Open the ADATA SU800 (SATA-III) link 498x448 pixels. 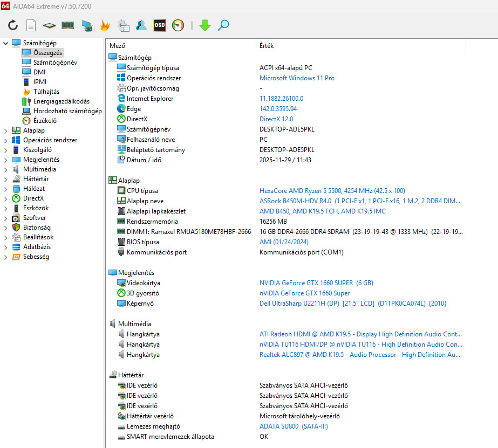(x=294, y=426)
